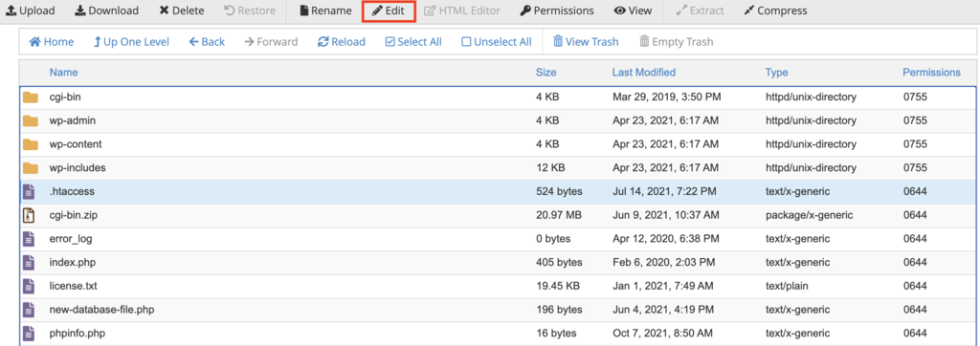The width and height of the screenshot is (980, 346).
Task: Delete the selected file via toolbar
Action: coord(181,11)
